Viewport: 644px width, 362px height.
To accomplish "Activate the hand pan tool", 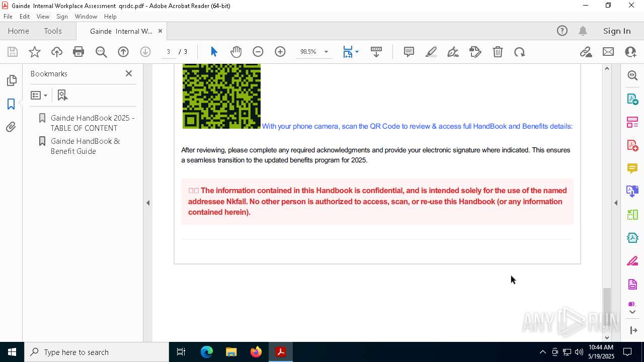I will click(x=236, y=52).
